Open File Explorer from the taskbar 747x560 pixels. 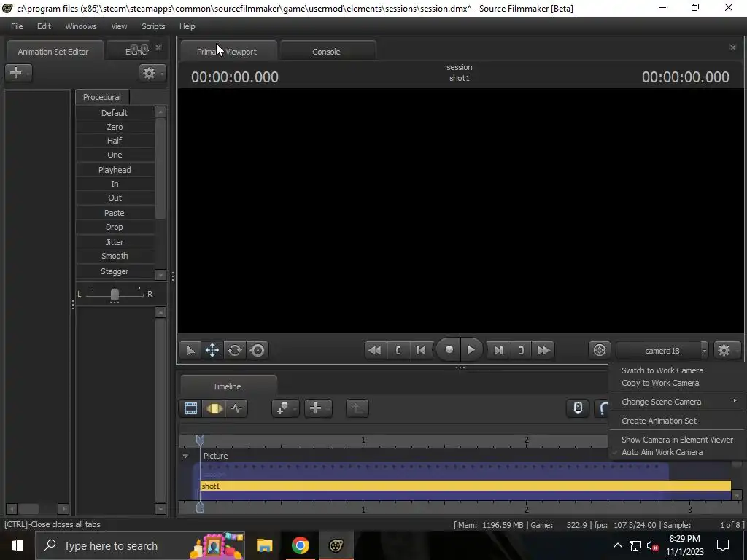[264, 545]
